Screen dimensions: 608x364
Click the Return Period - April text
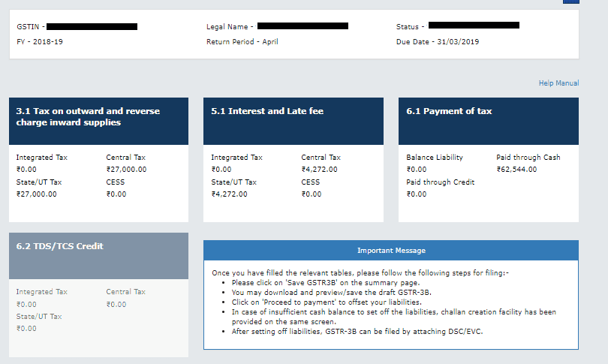242,42
